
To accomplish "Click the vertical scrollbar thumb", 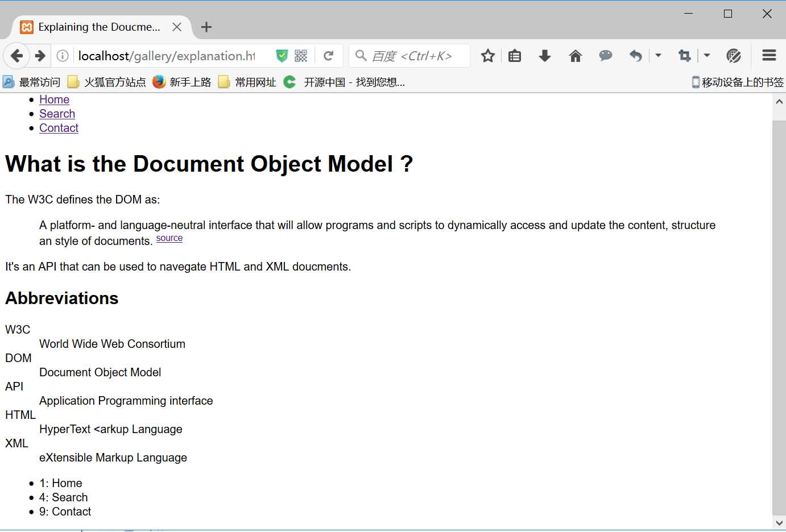I will 779,317.
